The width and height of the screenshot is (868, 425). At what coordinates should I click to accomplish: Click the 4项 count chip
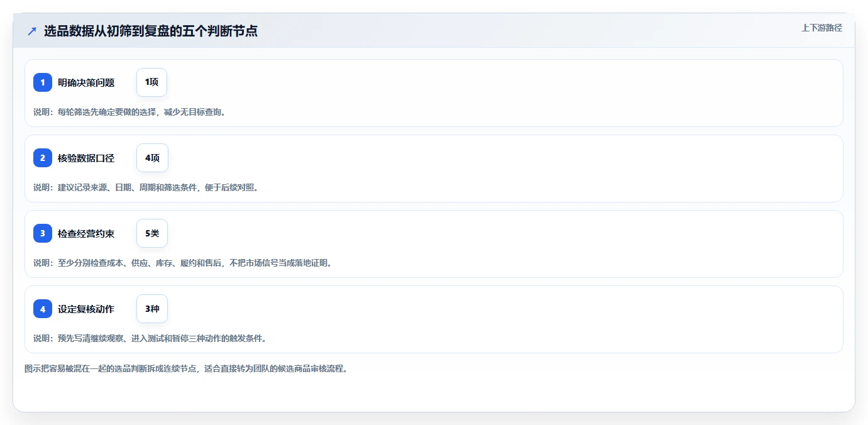tap(152, 158)
